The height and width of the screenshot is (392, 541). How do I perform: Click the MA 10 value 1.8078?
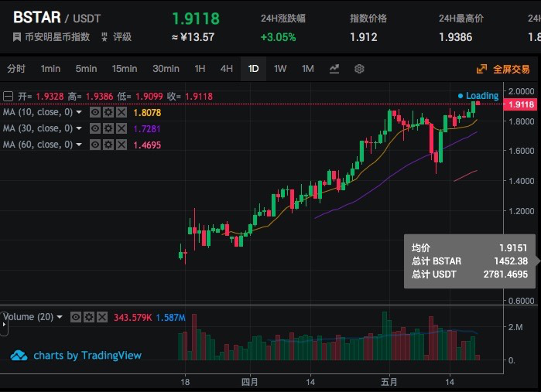[x=147, y=113]
